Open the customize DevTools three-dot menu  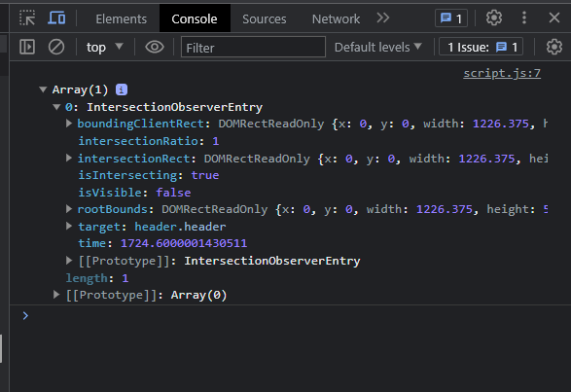point(524,18)
